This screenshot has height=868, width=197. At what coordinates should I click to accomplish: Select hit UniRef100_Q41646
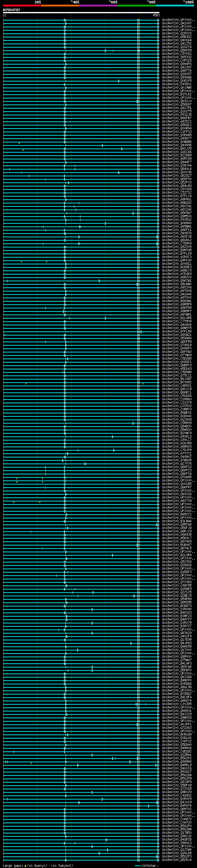(177, 294)
